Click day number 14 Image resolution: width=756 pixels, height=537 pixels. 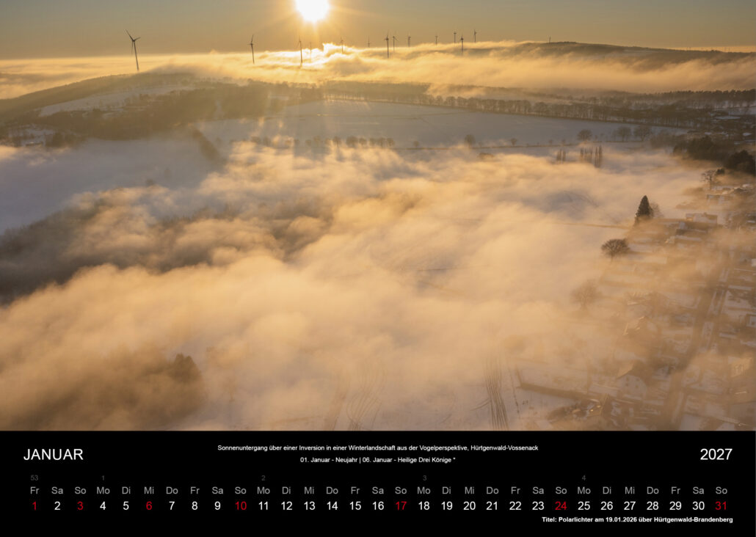[332, 505]
